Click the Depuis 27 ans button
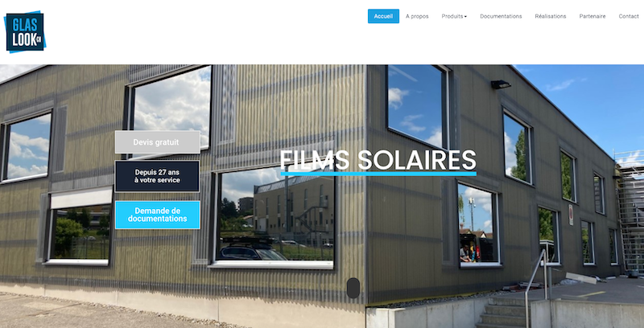The height and width of the screenshot is (328, 644). click(157, 176)
